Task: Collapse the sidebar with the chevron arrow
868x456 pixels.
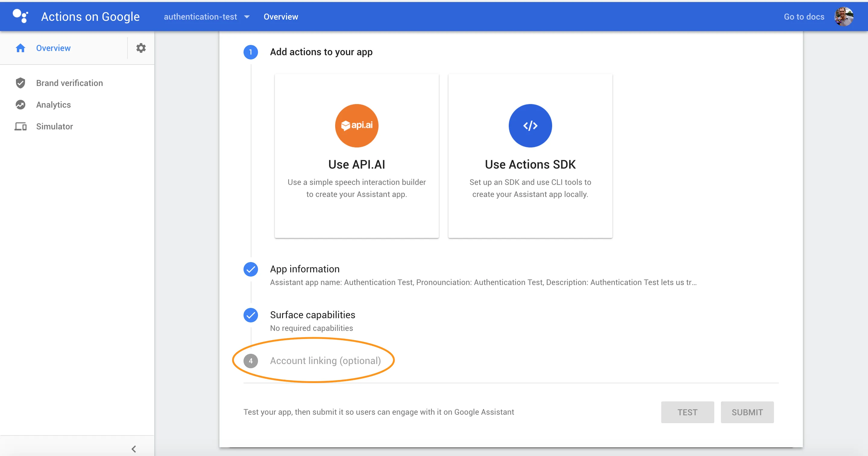Action: [134, 448]
